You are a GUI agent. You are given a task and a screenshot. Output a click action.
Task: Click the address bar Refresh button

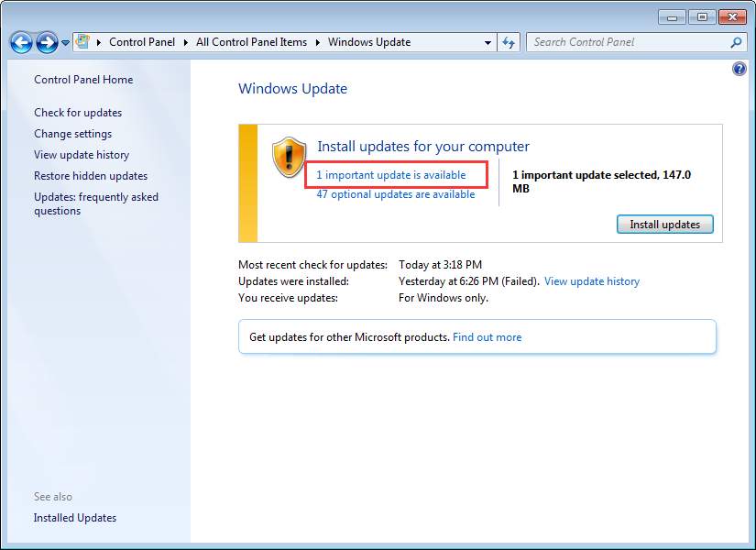[x=509, y=42]
